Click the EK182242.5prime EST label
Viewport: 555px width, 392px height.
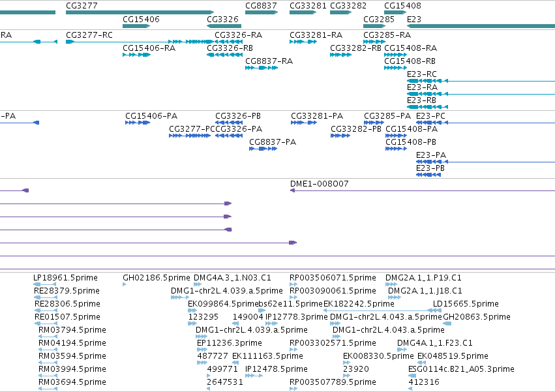click(359, 304)
